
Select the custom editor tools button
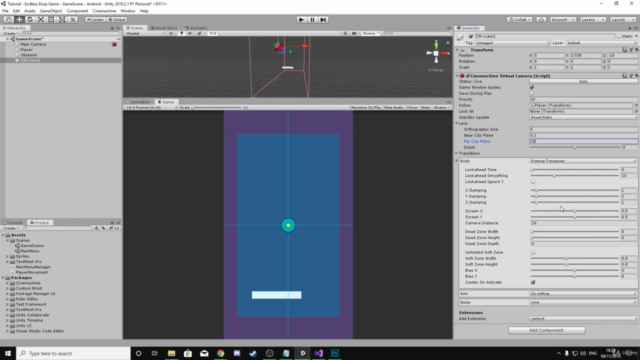click(x=72, y=20)
